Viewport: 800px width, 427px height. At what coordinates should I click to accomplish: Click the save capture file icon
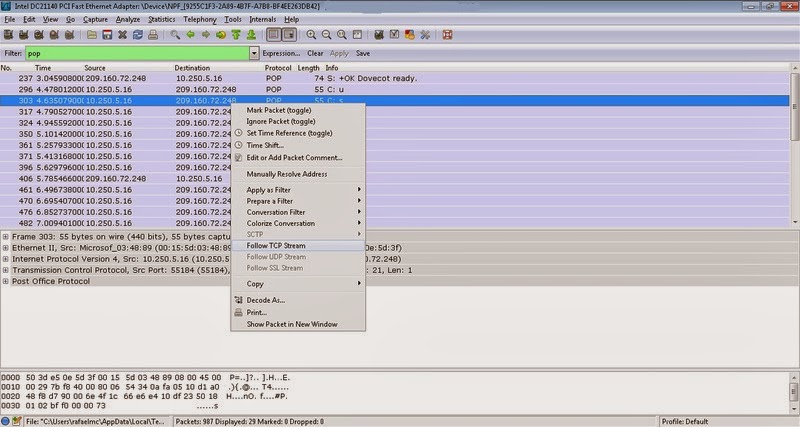107,35
